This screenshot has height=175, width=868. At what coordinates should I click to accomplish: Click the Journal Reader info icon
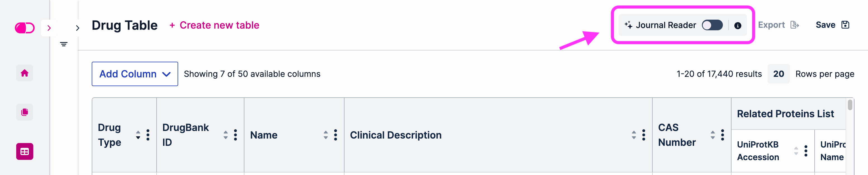[x=737, y=25]
